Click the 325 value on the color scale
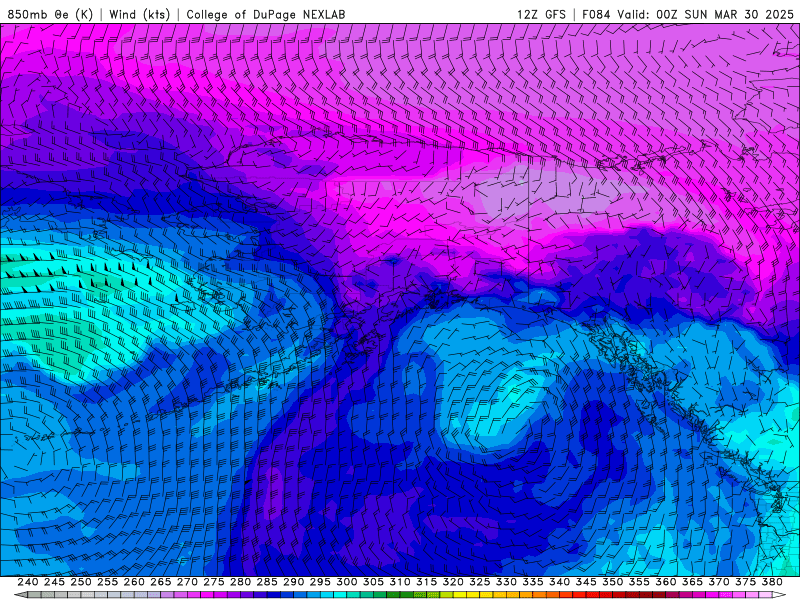 pyautogui.click(x=479, y=582)
